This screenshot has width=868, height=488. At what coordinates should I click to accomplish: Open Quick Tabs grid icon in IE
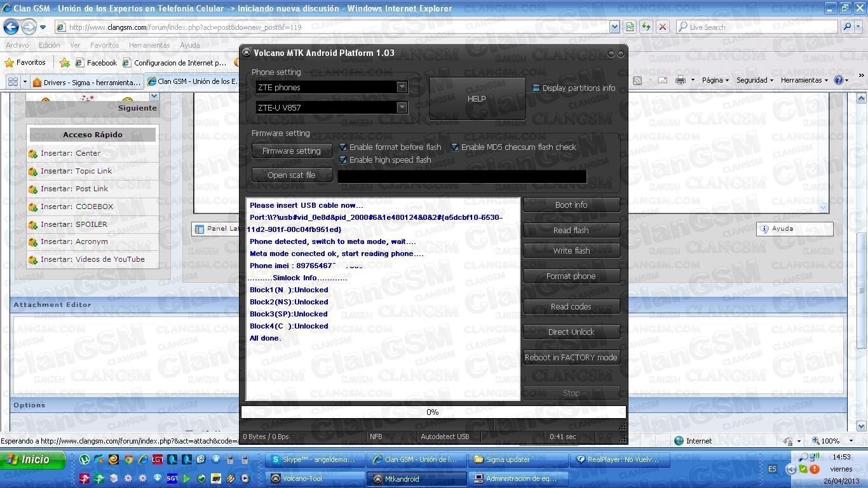(x=13, y=81)
